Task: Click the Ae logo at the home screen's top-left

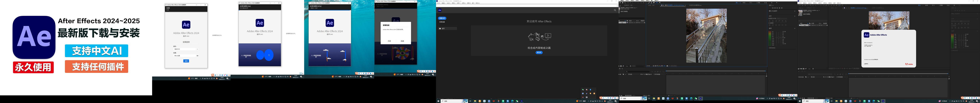Action: pyautogui.click(x=440, y=10)
